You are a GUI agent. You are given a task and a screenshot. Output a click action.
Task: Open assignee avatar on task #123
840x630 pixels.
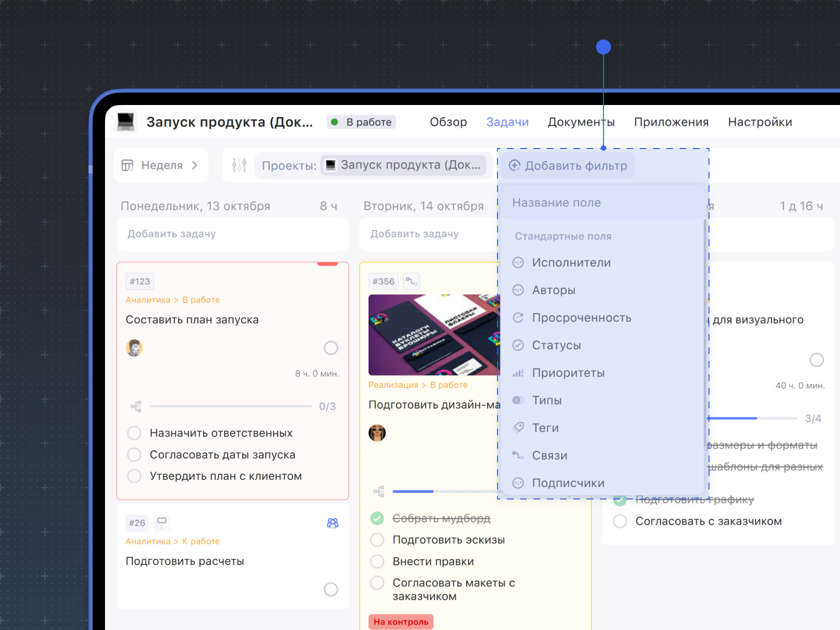point(134,347)
